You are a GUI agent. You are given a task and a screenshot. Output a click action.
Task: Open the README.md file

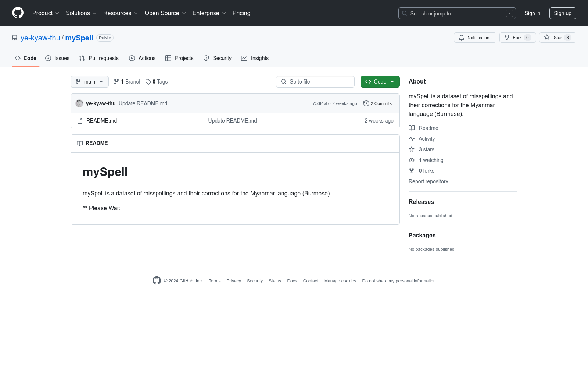pyautogui.click(x=101, y=121)
